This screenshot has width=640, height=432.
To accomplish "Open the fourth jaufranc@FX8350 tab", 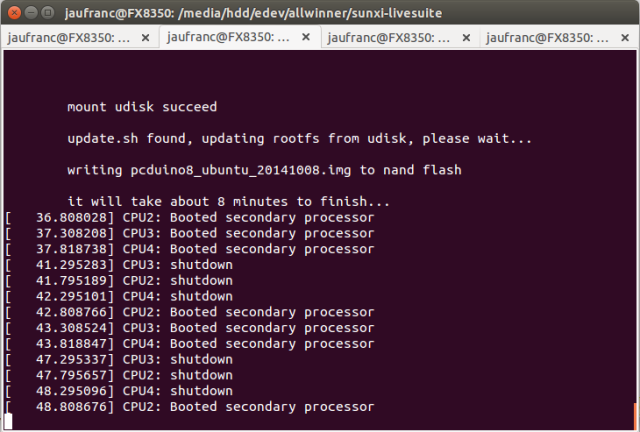I will [547, 38].
